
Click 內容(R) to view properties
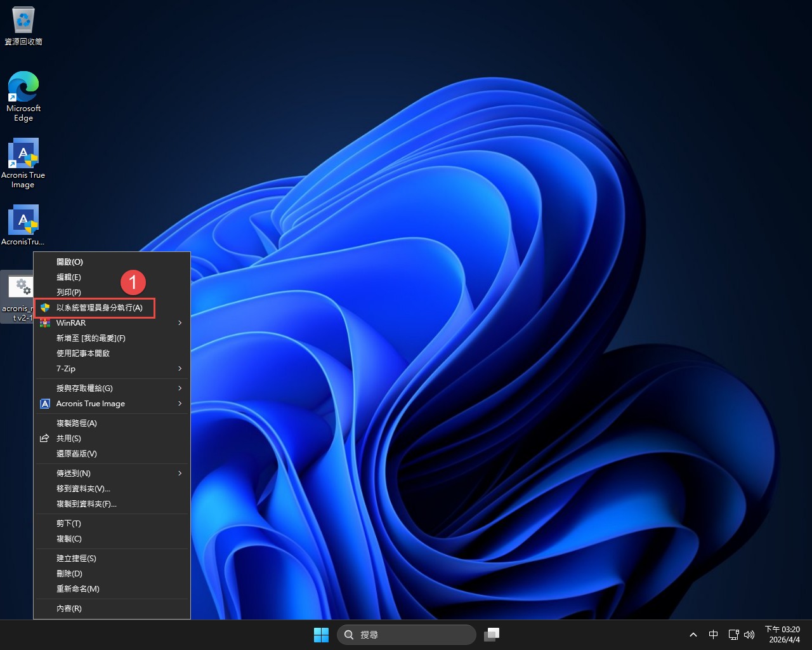[x=69, y=609]
